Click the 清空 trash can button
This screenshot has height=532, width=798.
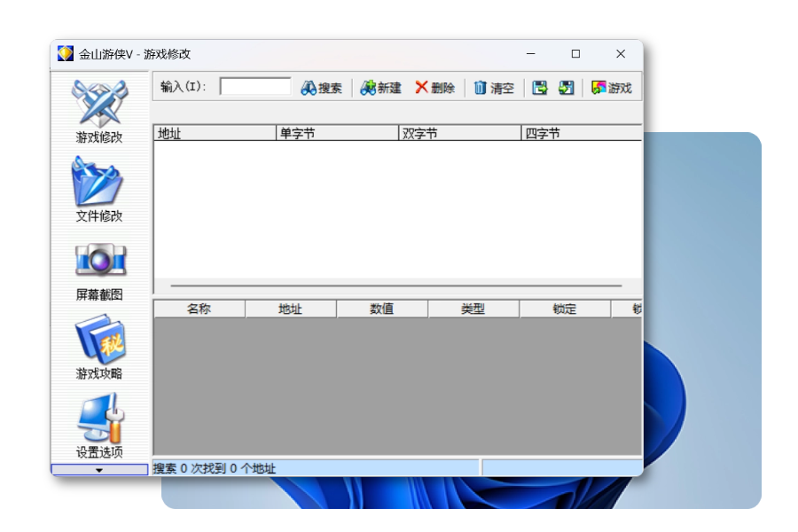click(x=494, y=88)
